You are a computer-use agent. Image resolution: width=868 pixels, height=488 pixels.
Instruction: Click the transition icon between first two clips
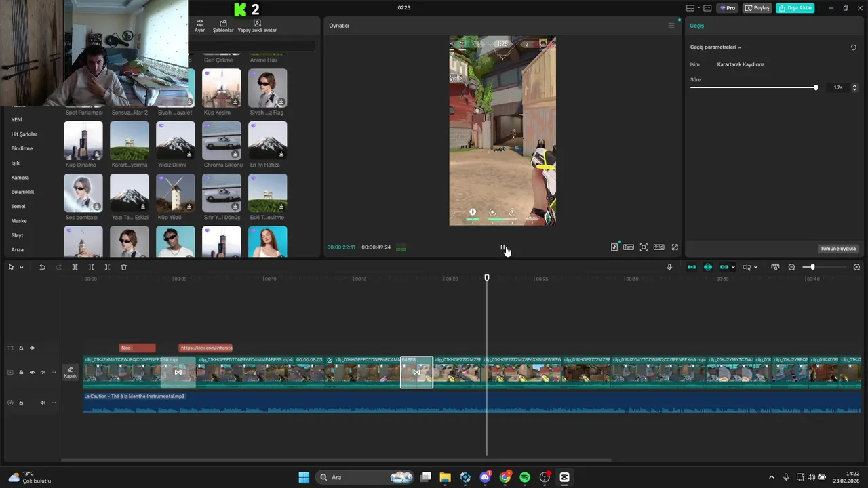[x=178, y=372]
